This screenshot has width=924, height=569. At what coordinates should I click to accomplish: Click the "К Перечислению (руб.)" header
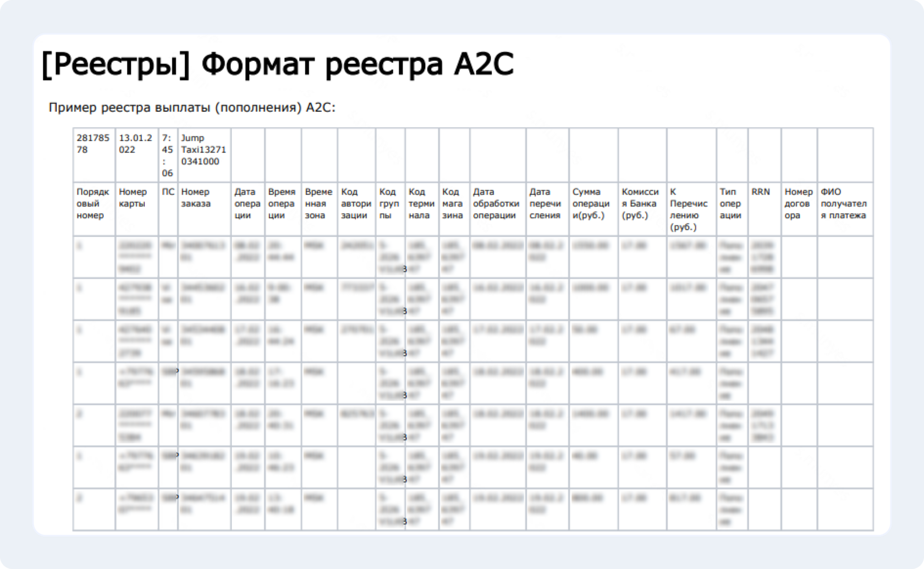[689, 209]
